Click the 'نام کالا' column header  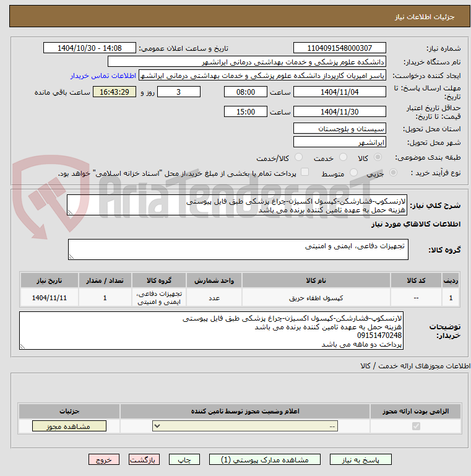(x=316, y=280)
